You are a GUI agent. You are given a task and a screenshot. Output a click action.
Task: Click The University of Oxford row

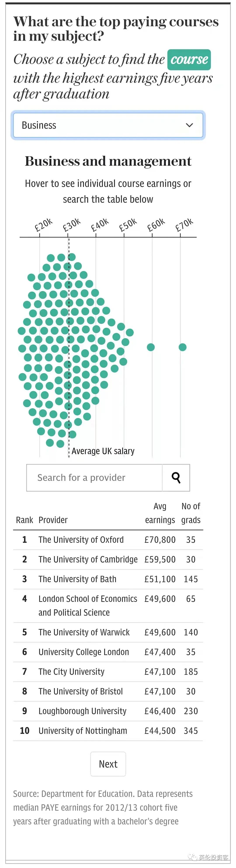[108, 540]
